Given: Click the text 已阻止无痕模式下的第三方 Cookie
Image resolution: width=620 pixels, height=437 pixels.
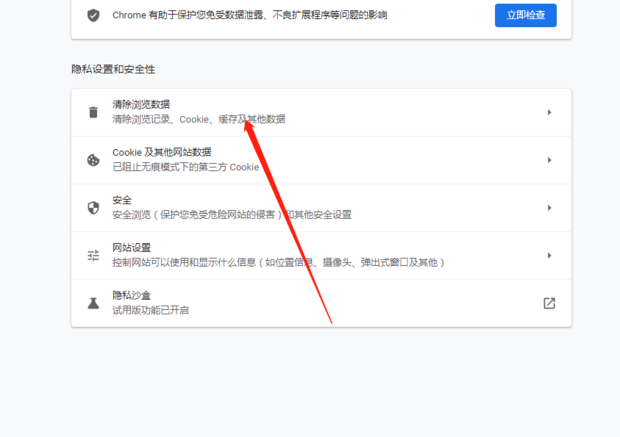Looking at the screenshot, I should coord(185,167).
